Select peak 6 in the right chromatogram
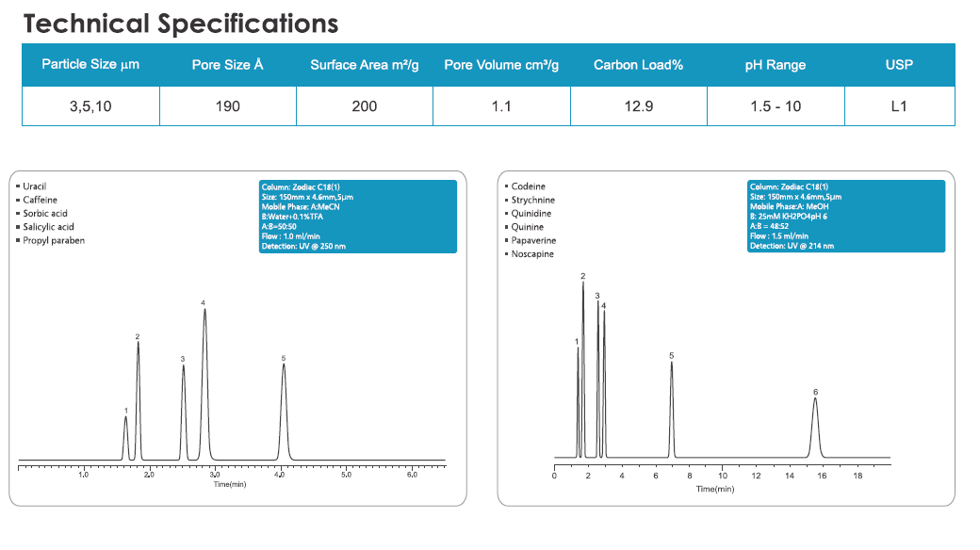This screenshot has width=980, height=550. pos(815,424)
